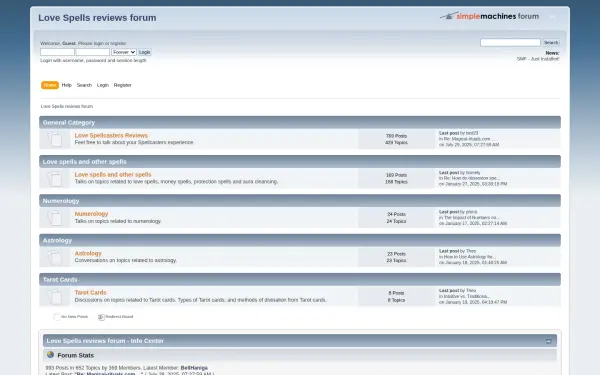This screenshot has height=375, width=600.
Task: Click the Forum Stats globe icon
Action: click(x=51, y=355)
